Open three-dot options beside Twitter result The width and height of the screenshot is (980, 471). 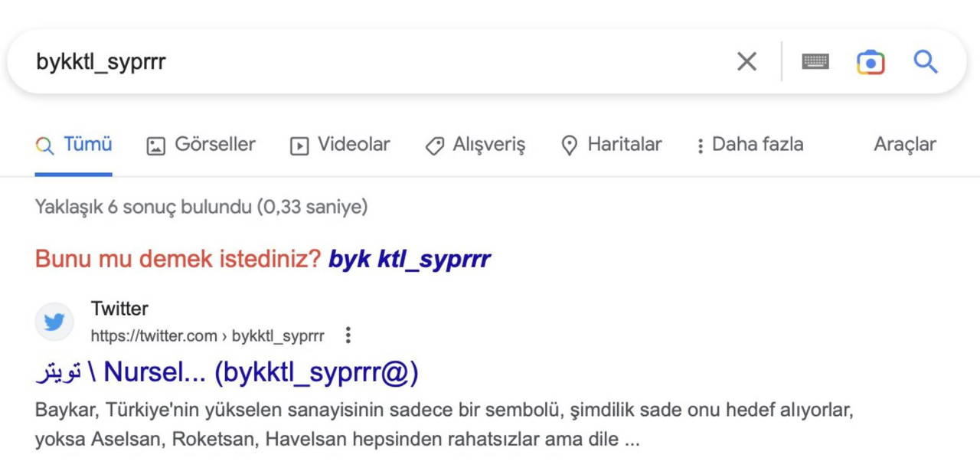(348, 335)
